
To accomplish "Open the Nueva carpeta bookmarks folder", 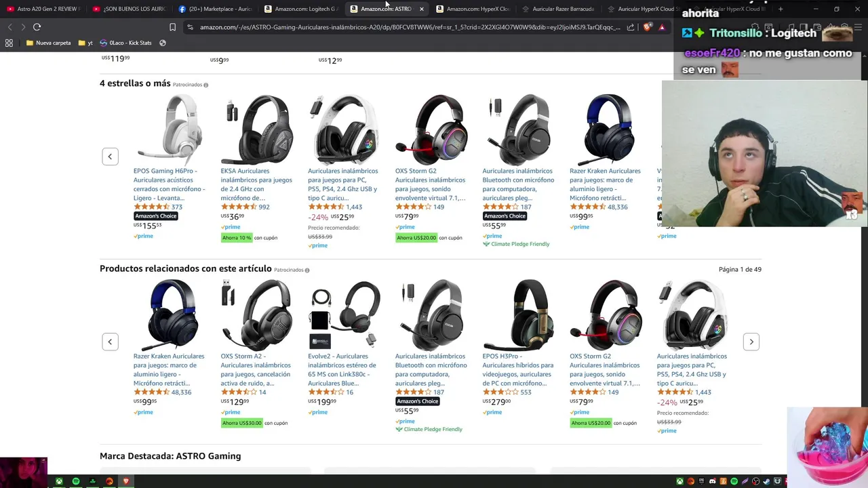I will pyautogui.click(x=48, y=43).
